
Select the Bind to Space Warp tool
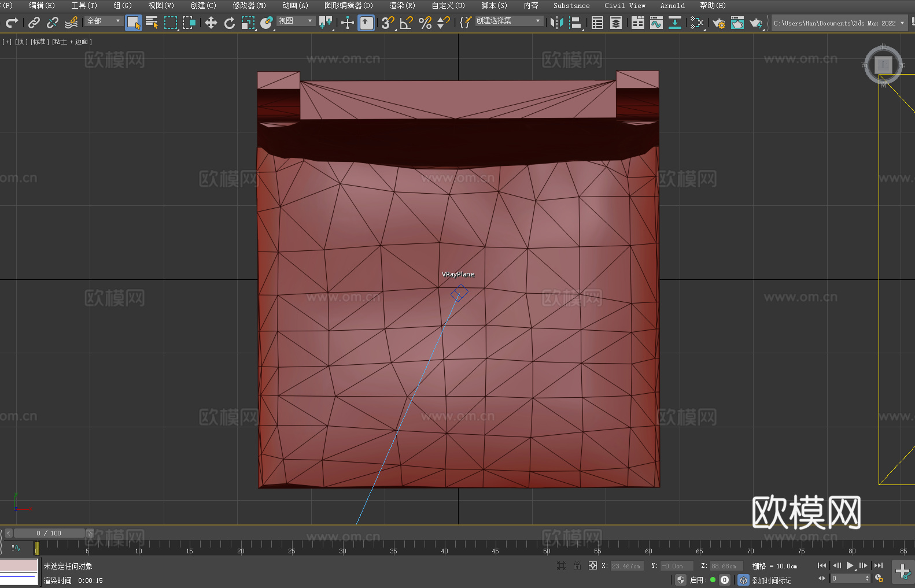71,23
